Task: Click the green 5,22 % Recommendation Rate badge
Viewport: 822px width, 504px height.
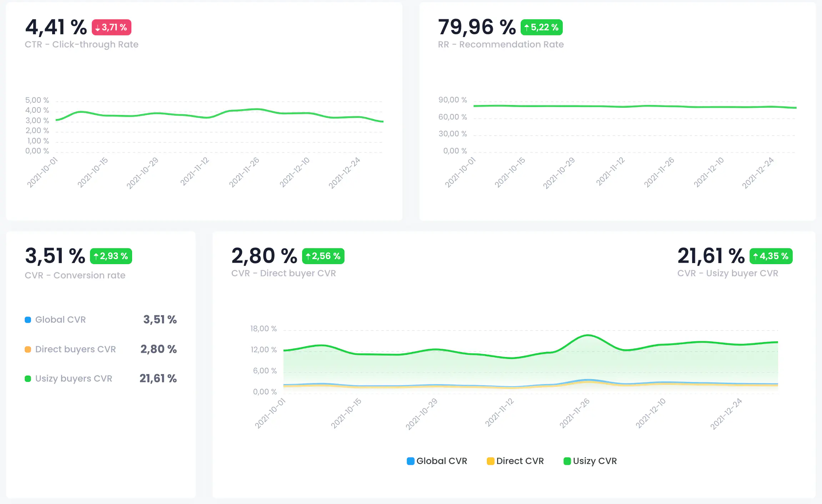Action: (x=541, y=27)
